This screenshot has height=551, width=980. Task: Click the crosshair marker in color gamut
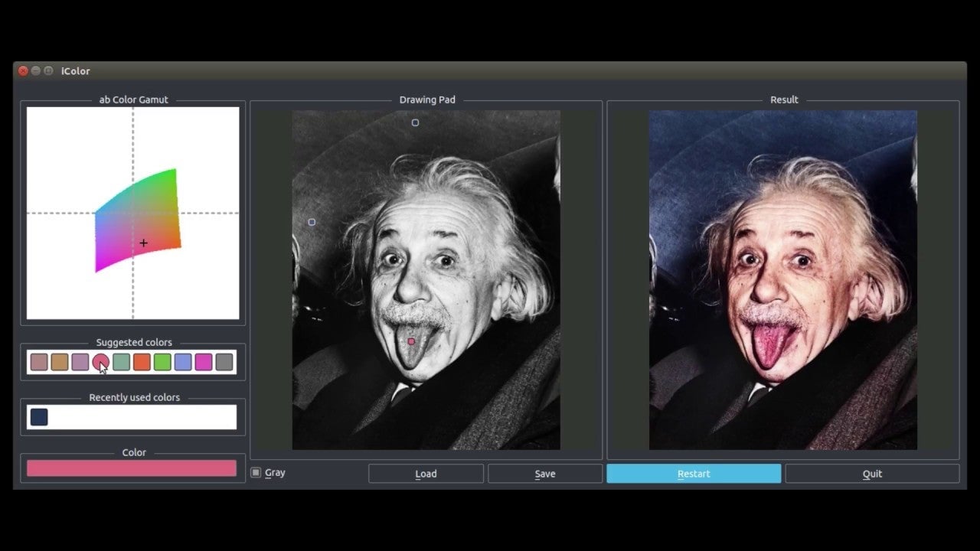(143, 243)
